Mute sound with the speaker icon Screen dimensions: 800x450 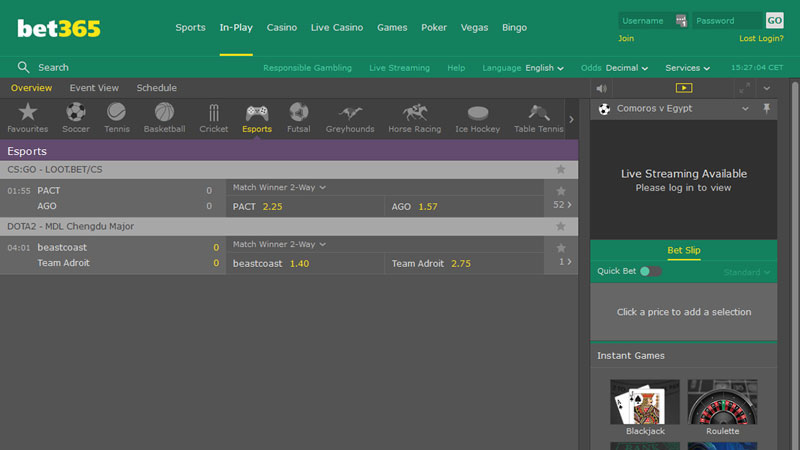click(x=602, y=88)
